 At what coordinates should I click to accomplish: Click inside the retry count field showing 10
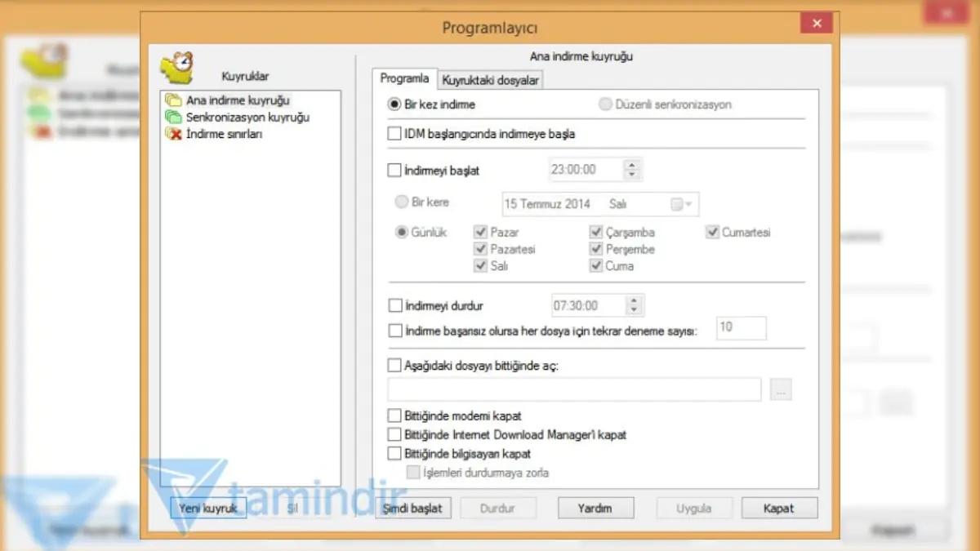741,328
